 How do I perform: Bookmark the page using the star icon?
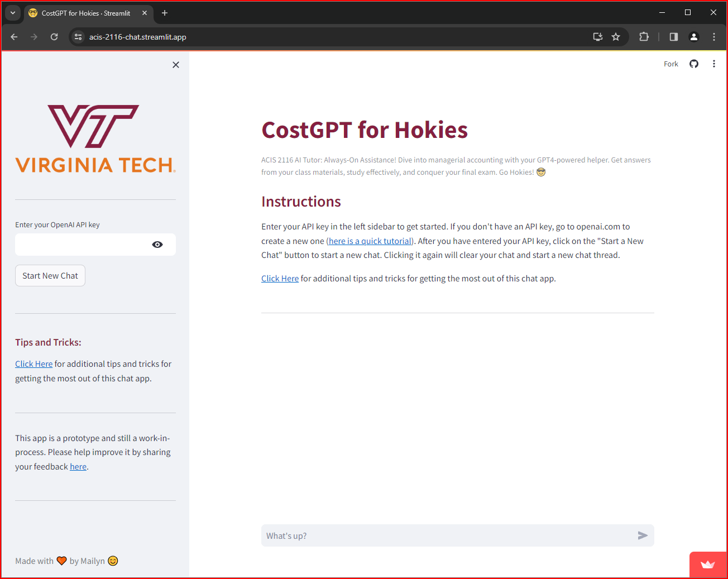pos(615,37)
